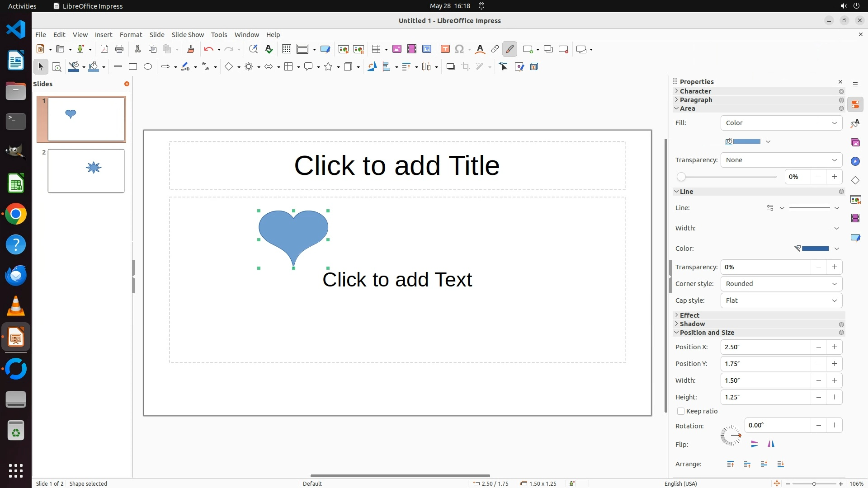Open the Corner style dropdown

click(x=781, y=284)
